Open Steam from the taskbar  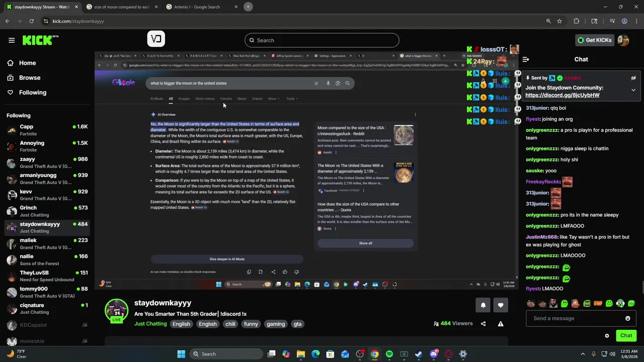coord(419,354)
